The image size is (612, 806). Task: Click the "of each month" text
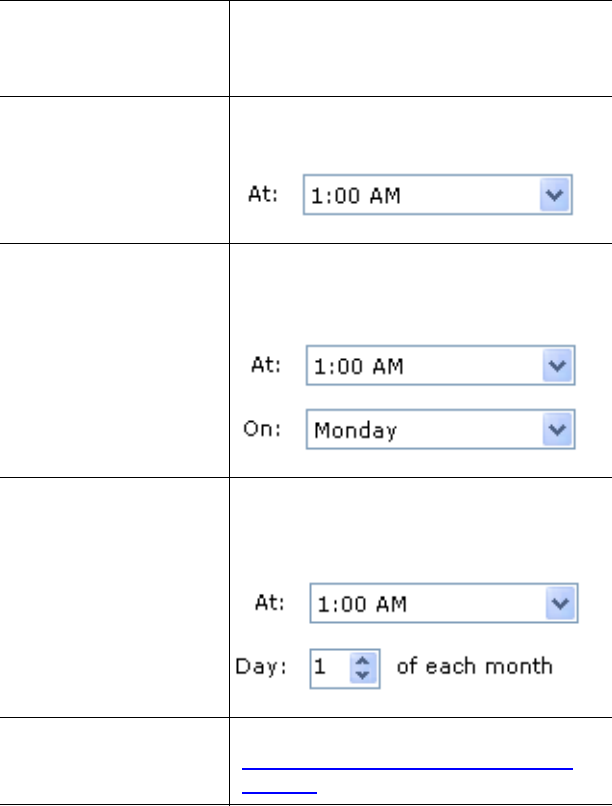(x=475, y=666)
